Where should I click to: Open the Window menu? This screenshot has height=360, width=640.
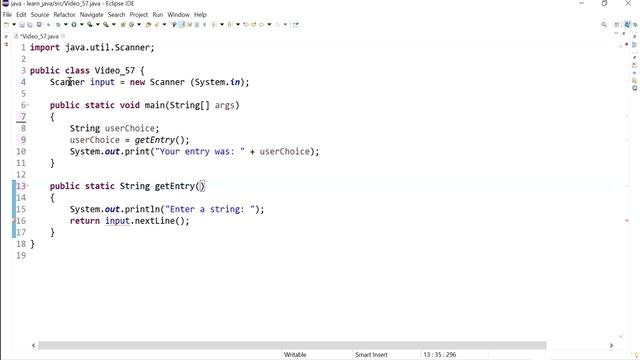[178, 15]
